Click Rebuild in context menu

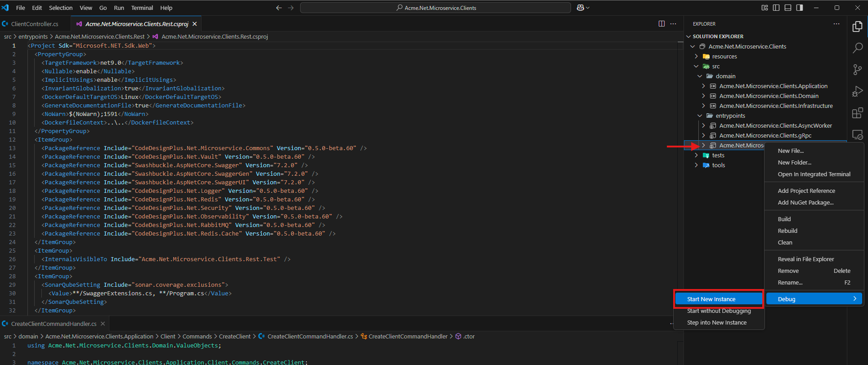click(814, 231)
